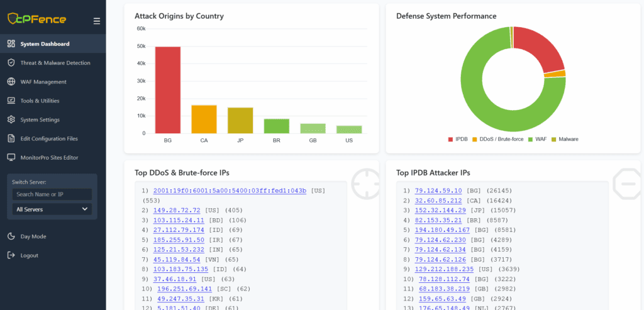Open IP address 79.124.59.10 link

[438, 191]
